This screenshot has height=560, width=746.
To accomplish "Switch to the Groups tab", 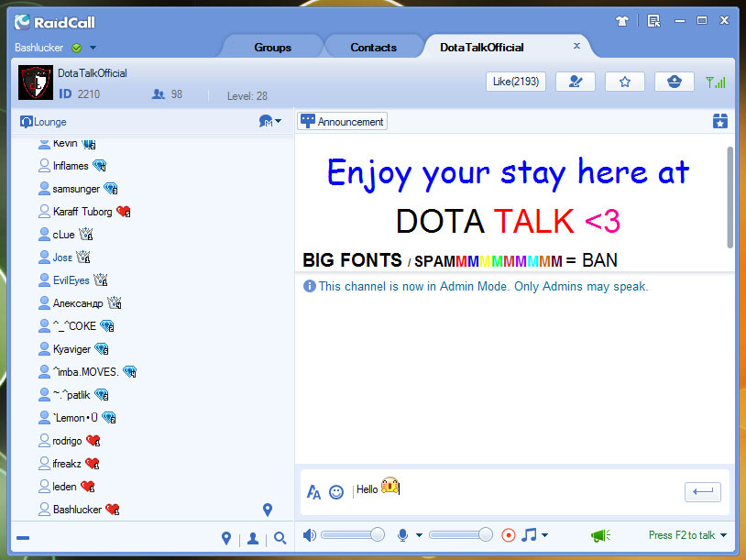I will coord(272,47).
